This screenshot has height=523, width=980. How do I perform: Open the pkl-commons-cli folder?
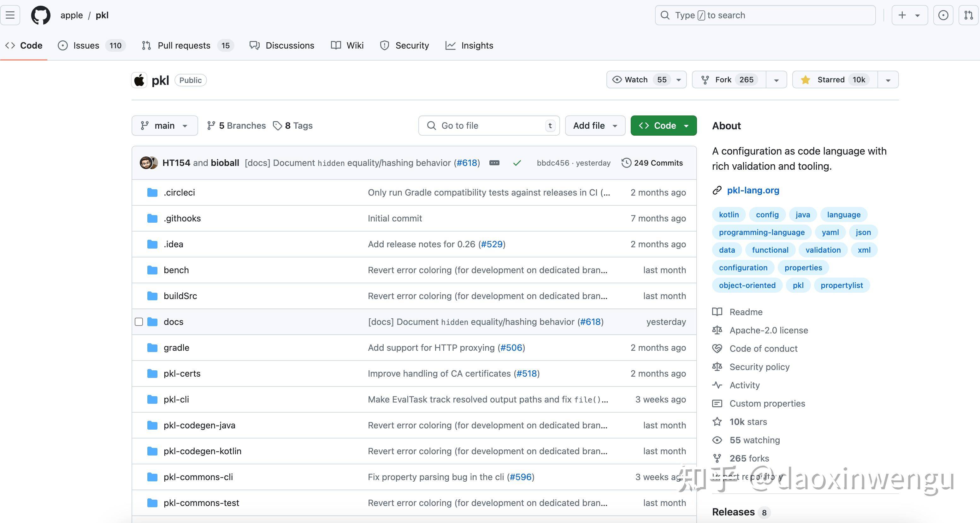[198, 477]
